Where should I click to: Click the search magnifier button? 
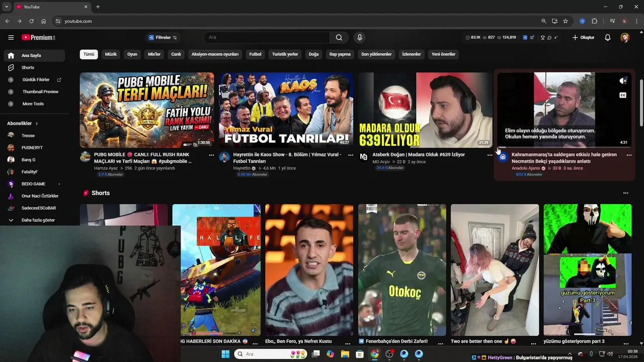pyautogui.click(x=339, y=37)
